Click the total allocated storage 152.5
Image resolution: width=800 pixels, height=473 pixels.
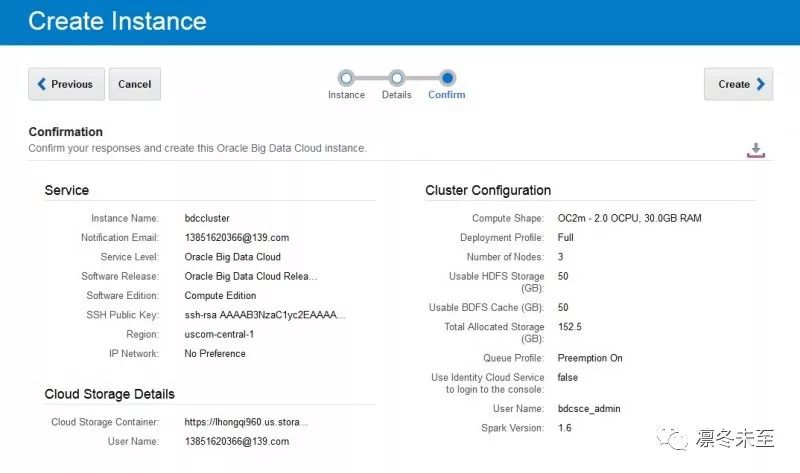(x=569, y=327)
